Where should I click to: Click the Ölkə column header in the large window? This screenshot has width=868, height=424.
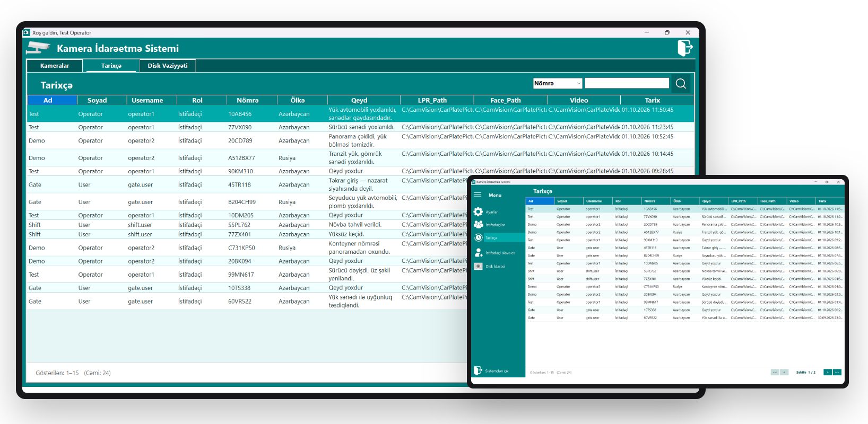(x=302, y=100)
